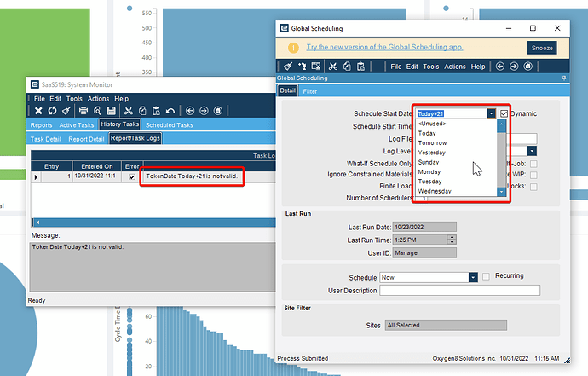Open print preview in System Monitor toolbar
Viewport: 588px width, 376px height.
(x=97, y=111)
